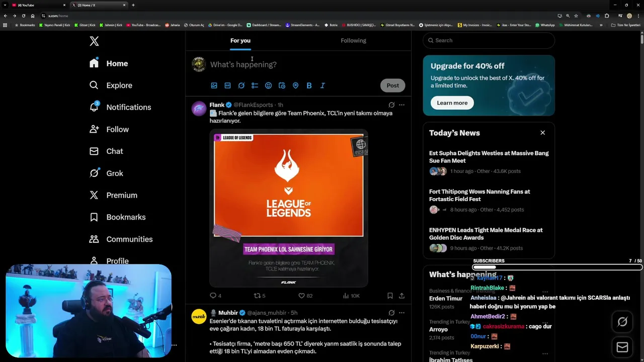The width and height of the screenshot is (644, 362).
Task: Open Bookmarks in the sidebar
Action: point(117,217)
